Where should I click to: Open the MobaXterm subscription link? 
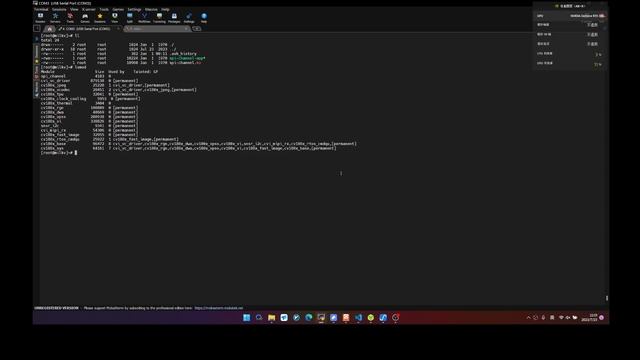tap(219, 308)
